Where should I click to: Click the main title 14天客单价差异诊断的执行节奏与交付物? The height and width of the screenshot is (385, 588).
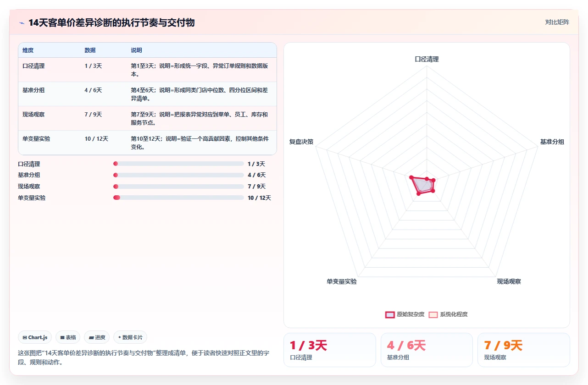111,22
